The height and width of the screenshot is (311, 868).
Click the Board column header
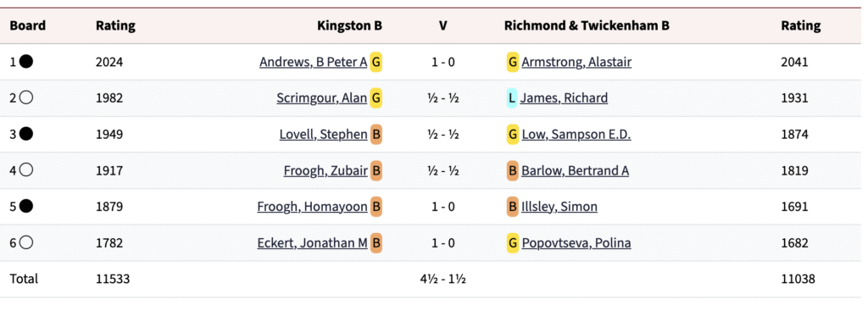pyautogui.click(x=28, y=25)
